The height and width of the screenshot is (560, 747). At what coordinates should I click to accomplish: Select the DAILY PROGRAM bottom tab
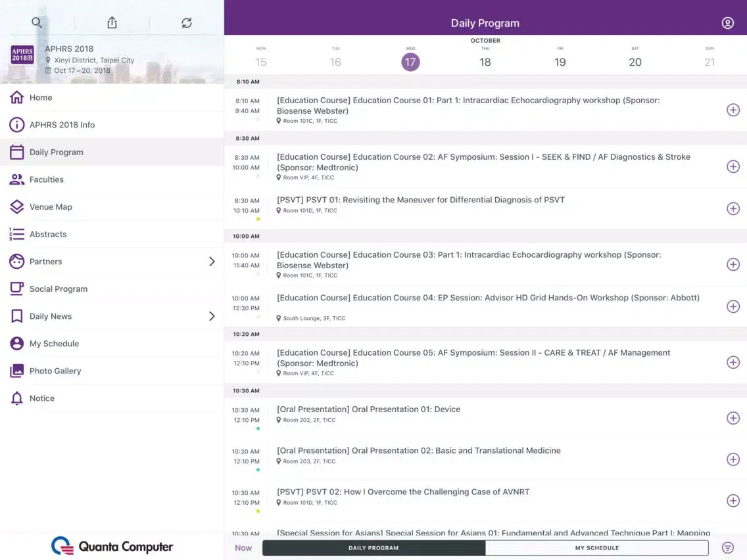click(x=373, y=548)
